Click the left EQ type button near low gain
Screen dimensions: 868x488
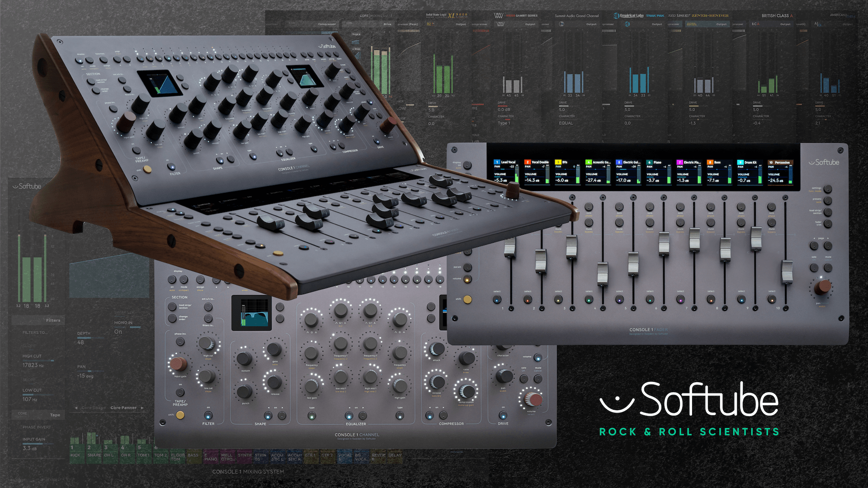(311, 415)
